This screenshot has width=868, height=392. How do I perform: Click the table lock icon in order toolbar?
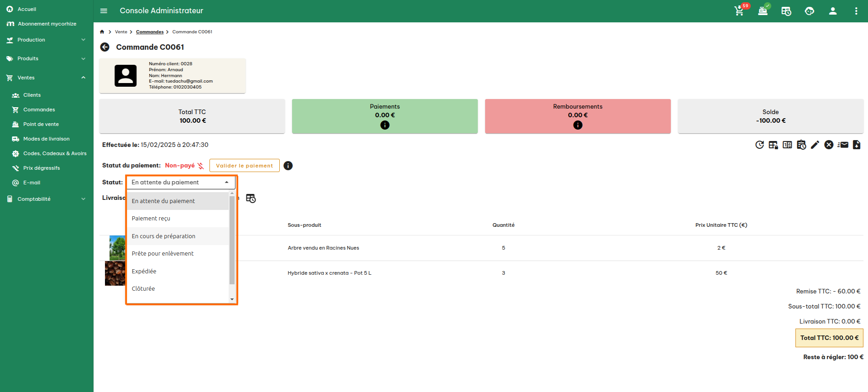pyautogui.click(x=773, y=145)
